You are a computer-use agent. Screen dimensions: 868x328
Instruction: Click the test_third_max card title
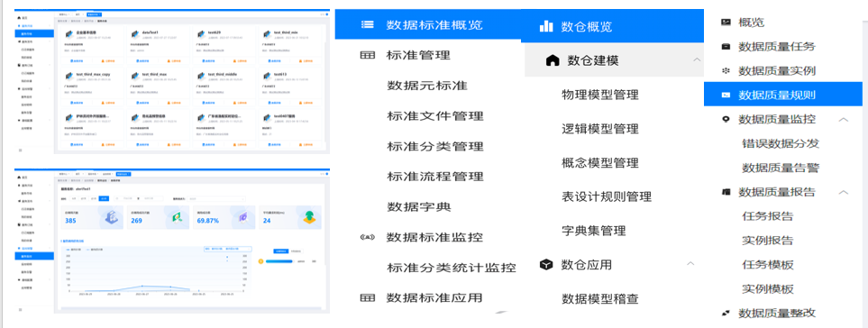(x=154, y=74)
